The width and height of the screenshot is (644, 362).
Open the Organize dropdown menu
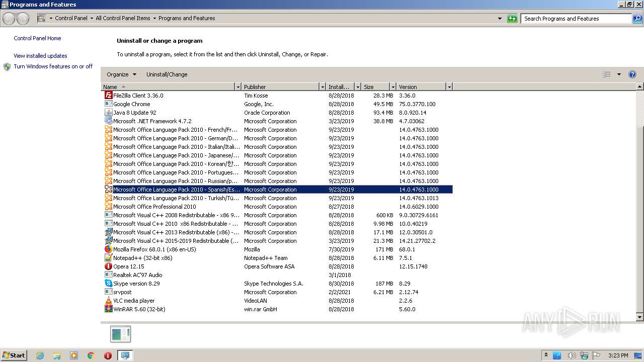click(x=121, y=74)
